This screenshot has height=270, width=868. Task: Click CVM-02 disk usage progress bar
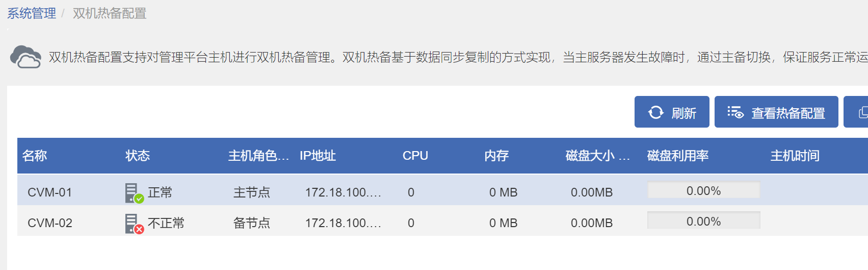703,221
